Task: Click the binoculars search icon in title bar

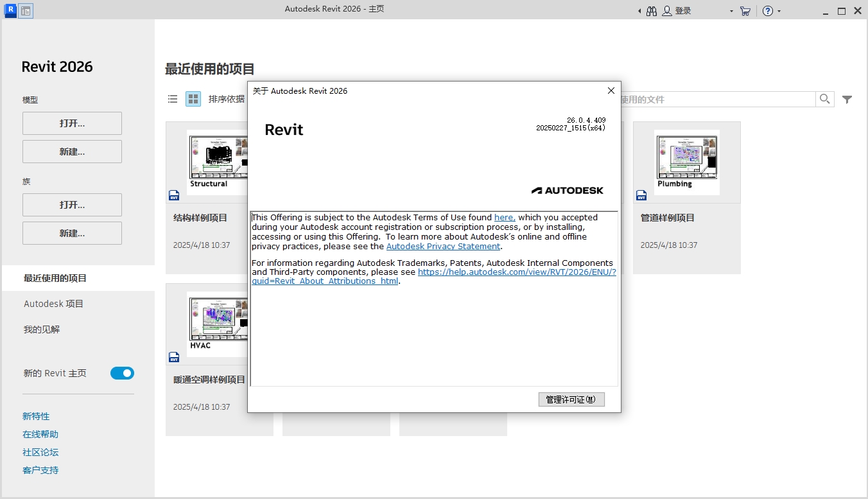Action: point(652,11)
